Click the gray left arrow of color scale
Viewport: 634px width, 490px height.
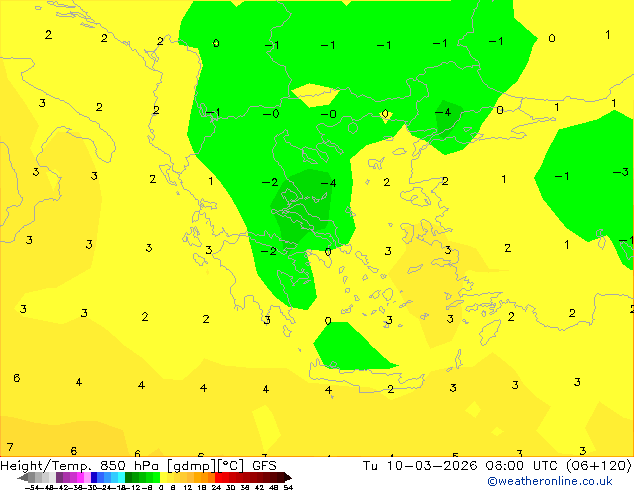point(23,478)
